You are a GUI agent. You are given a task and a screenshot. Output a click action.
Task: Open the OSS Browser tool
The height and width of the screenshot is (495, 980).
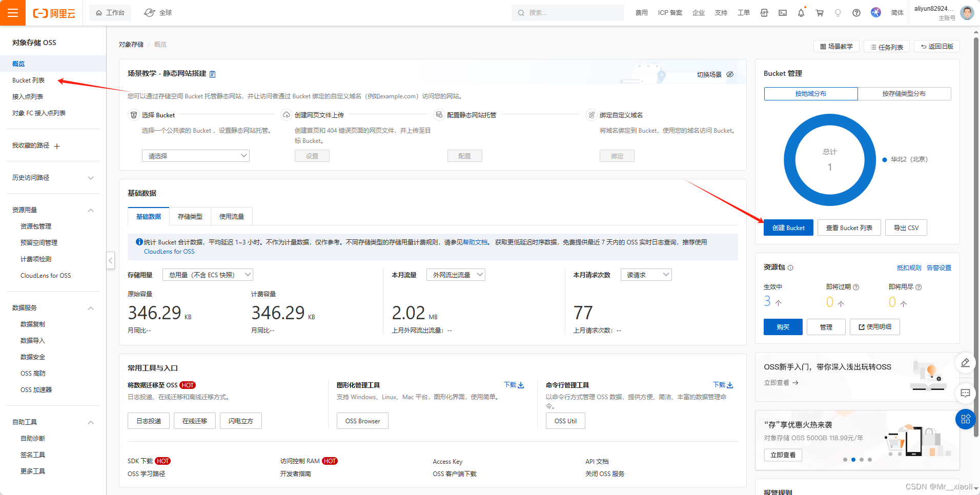pyautogui.click(x=363, y=421)
